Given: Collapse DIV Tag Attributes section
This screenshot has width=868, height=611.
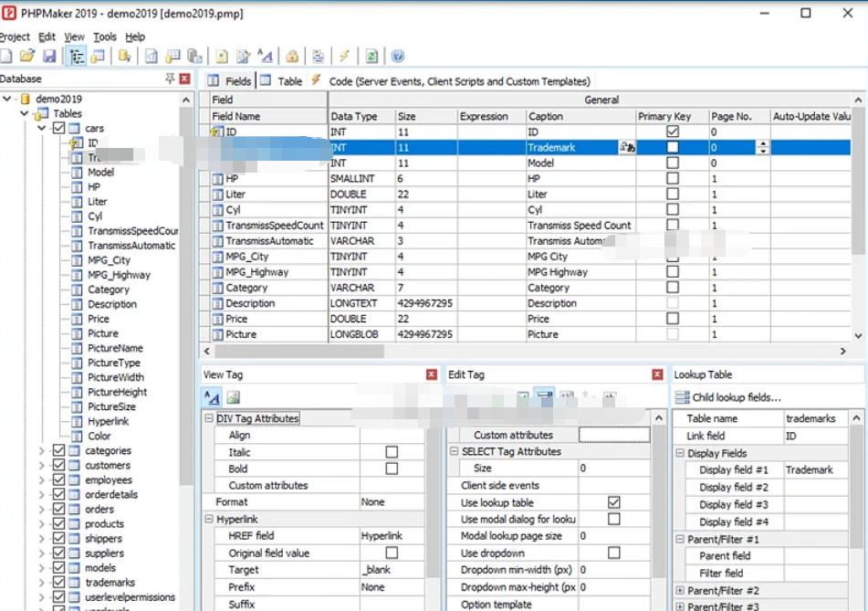Looking at the screenshot, I should pyautogui.click(x=209, y=418).
